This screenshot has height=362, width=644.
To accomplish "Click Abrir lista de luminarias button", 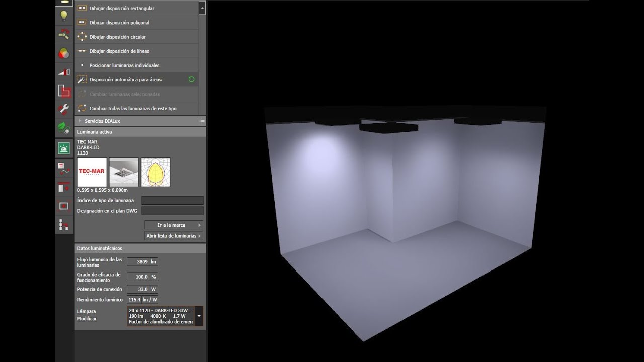I will click(x=174, y=236).
